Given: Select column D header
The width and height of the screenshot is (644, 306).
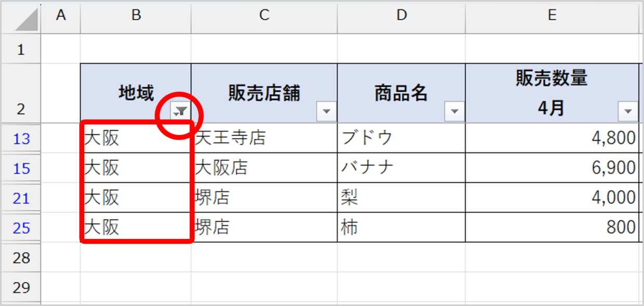Looking at the screenshot, I should 401,16.
